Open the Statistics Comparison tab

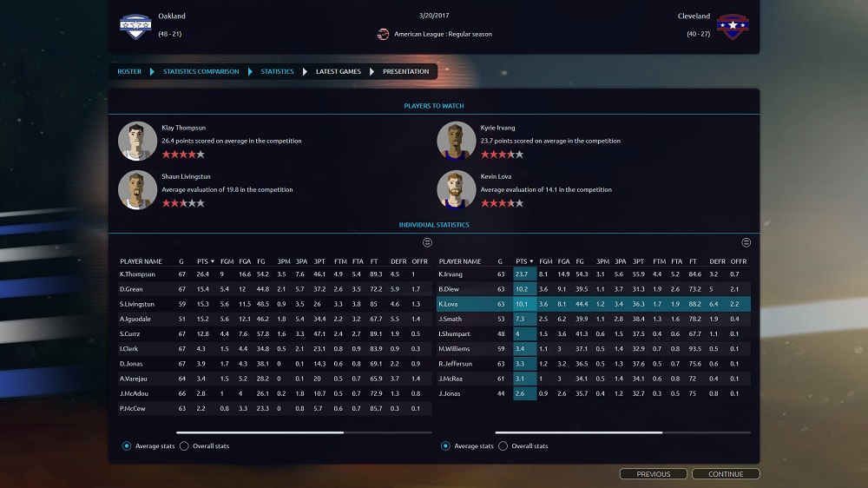(x=201, y=71)
